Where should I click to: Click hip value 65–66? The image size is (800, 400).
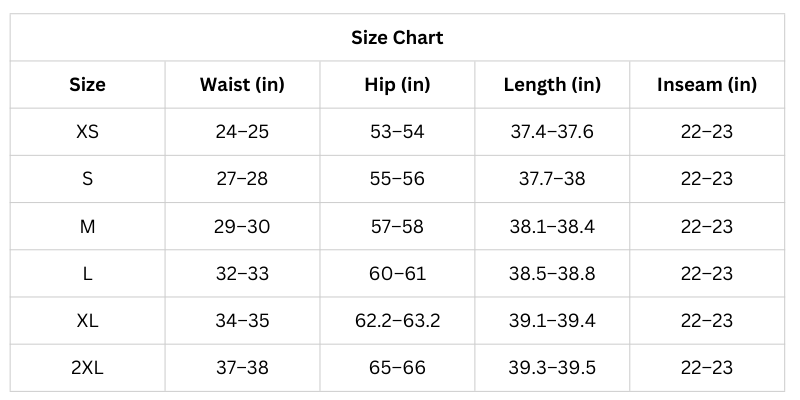(x=397, y=368)
